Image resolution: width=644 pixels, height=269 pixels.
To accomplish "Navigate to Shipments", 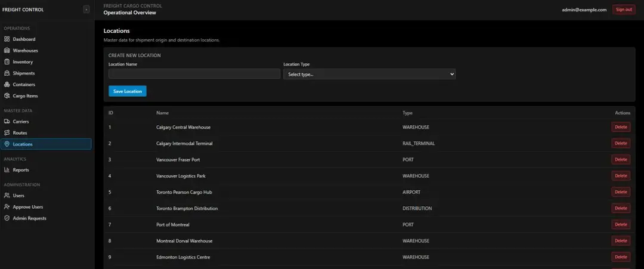I will (x=46, y=73).
